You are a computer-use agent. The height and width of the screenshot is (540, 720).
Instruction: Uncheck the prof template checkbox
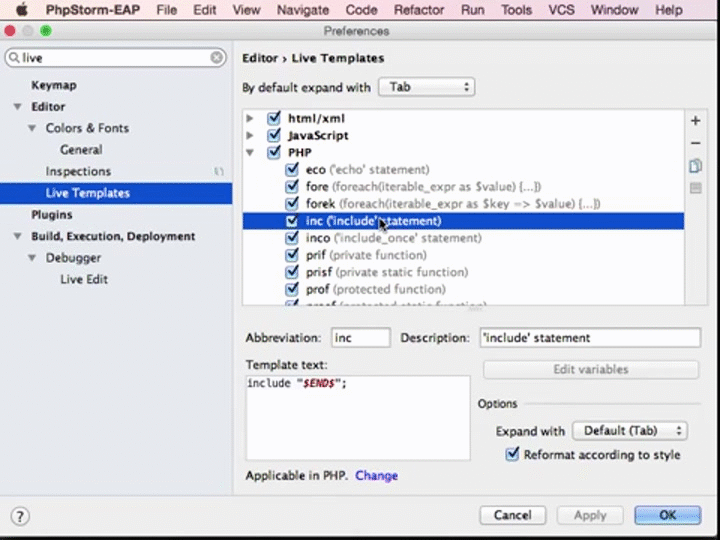292,289
